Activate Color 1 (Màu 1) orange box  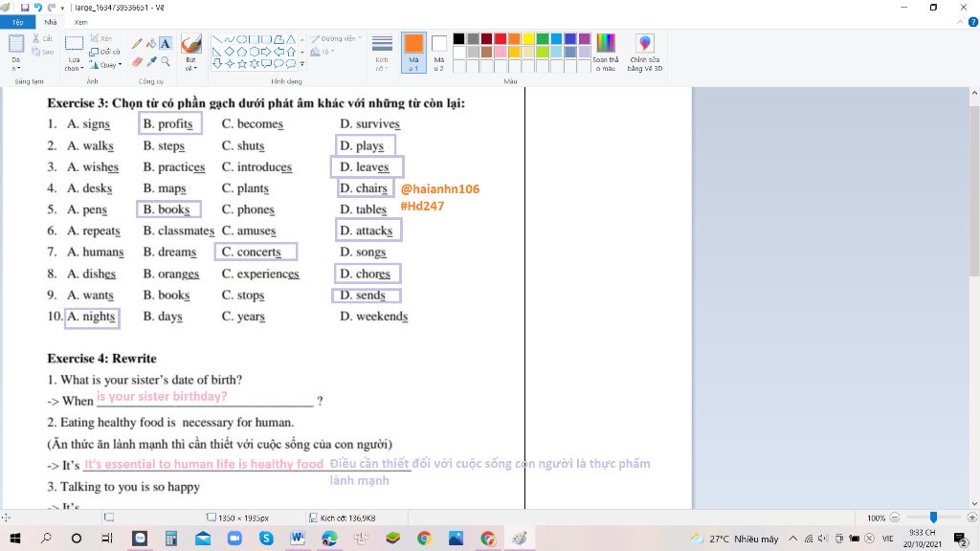pos(413,53)
